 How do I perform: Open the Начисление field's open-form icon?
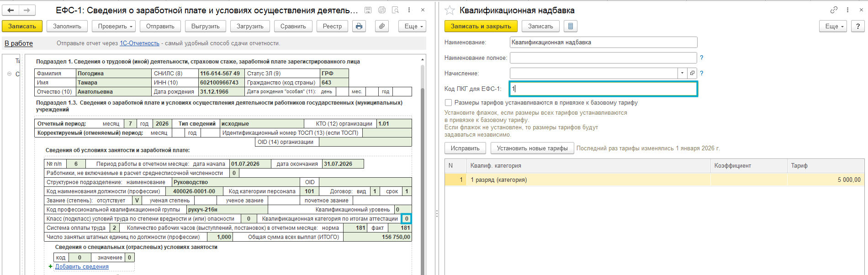692,73
